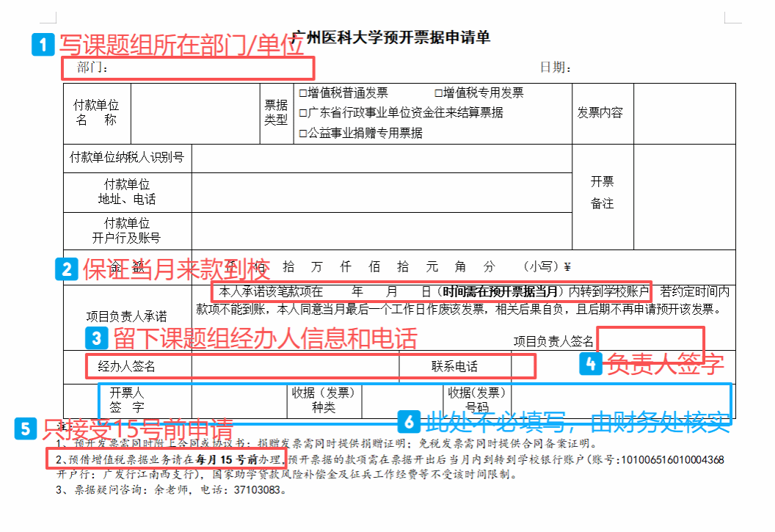
Task: Select the 公益事业捐赠专用票据 checkbox
Action: coord(303,134)
